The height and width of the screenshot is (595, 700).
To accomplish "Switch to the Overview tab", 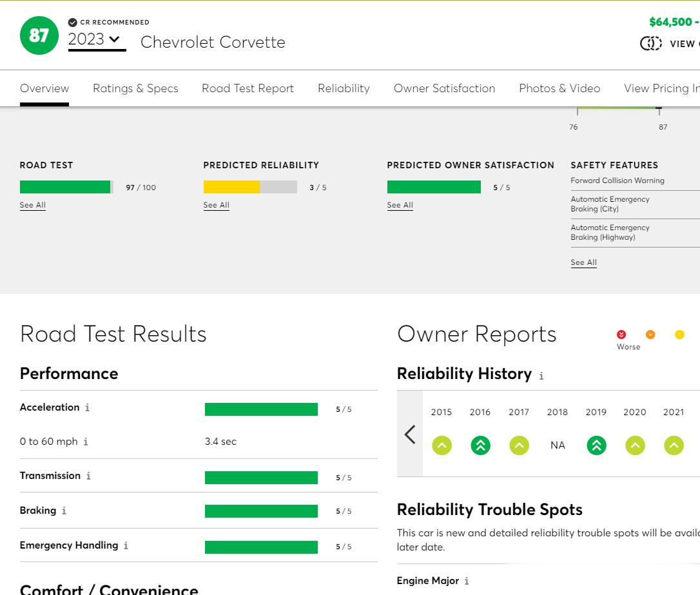I will tap(44, 88).
